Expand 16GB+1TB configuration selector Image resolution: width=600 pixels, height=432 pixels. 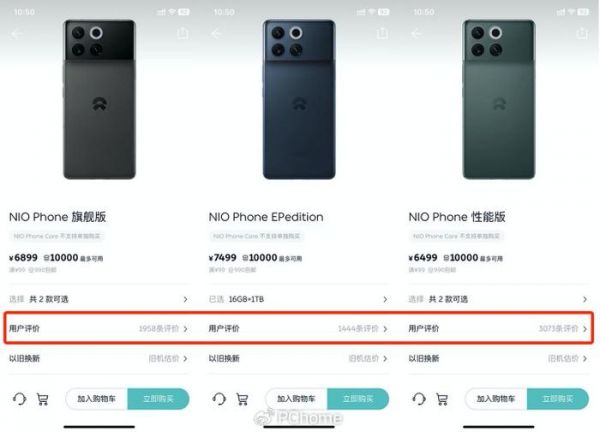click(x=298, y=299)
